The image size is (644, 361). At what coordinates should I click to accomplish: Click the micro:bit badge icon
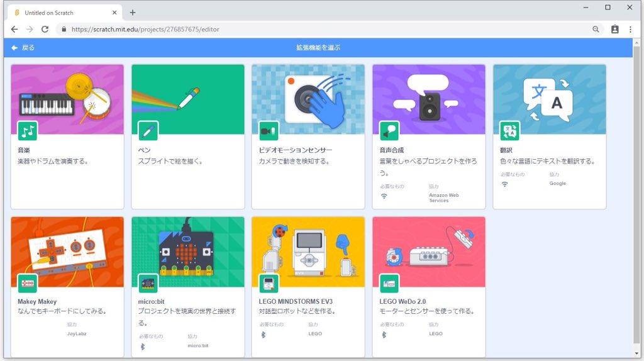(x=148, y=284)
